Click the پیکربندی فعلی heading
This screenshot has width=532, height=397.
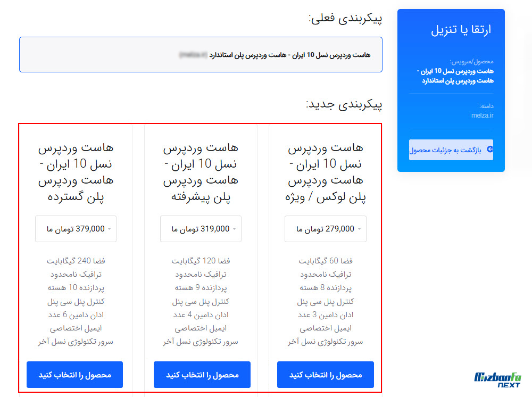[345, 18]
